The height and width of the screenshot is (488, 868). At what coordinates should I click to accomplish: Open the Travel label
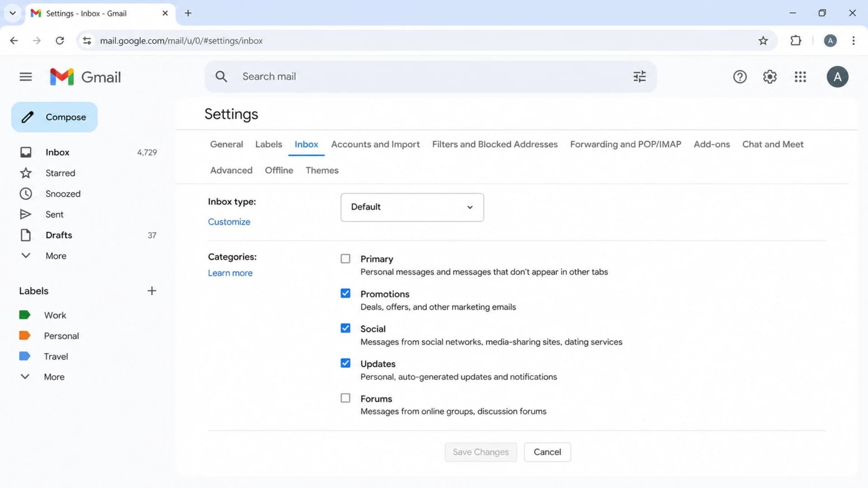click(56, 356)
